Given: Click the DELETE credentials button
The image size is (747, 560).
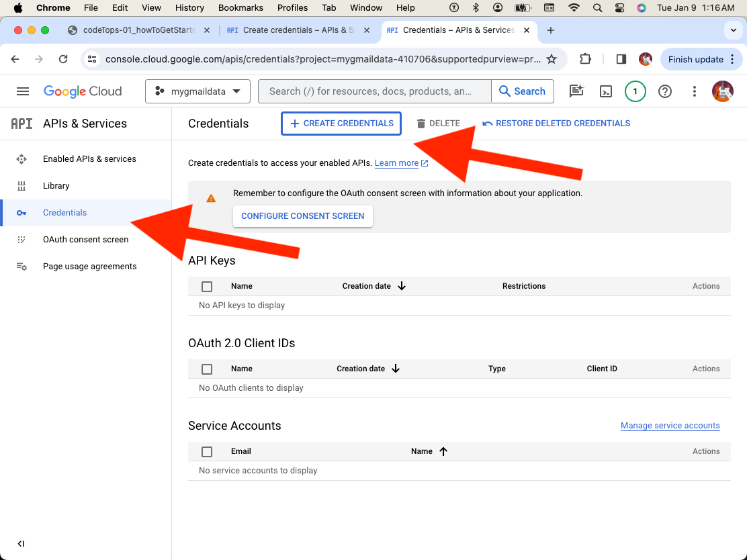Looking at the screenshot, I should tap(438, 124).
